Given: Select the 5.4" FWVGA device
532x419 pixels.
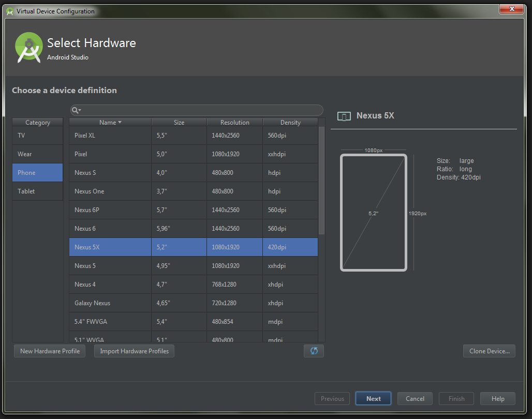Looking at the screenshot, I should (194, 322).
